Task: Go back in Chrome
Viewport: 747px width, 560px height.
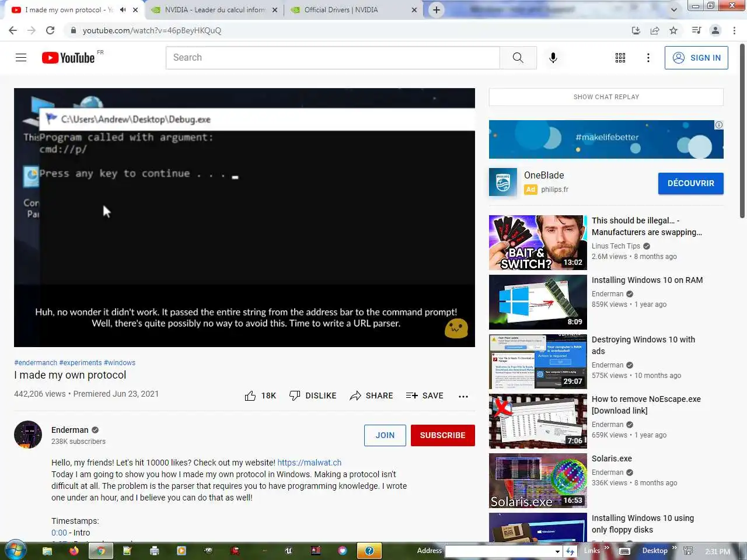Action: 13,30
